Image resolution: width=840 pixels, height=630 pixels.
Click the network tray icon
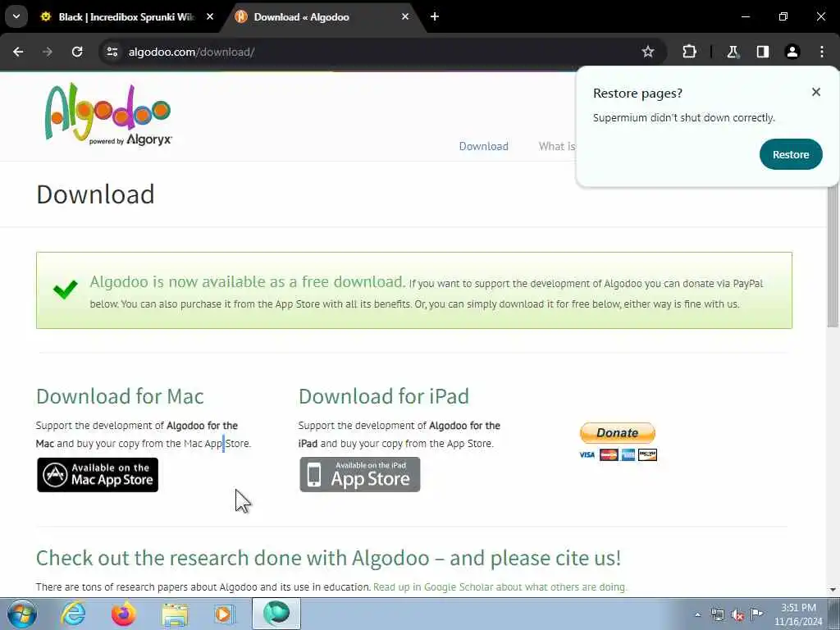pos(717,614)
